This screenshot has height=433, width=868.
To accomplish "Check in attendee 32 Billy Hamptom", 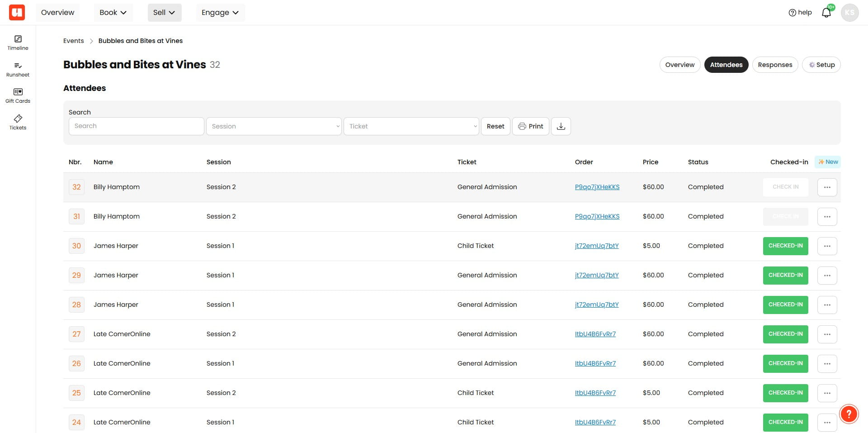I will [785, 187].
